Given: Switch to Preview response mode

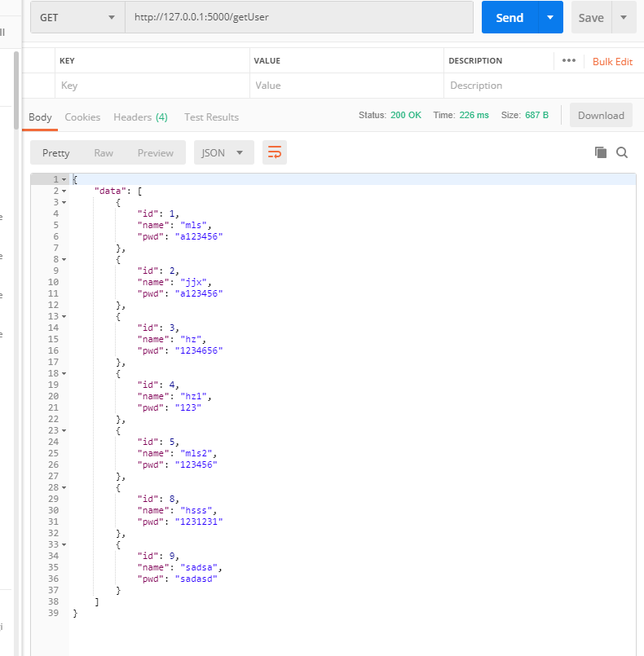Looking at the screenshot, I should (155, 152).
